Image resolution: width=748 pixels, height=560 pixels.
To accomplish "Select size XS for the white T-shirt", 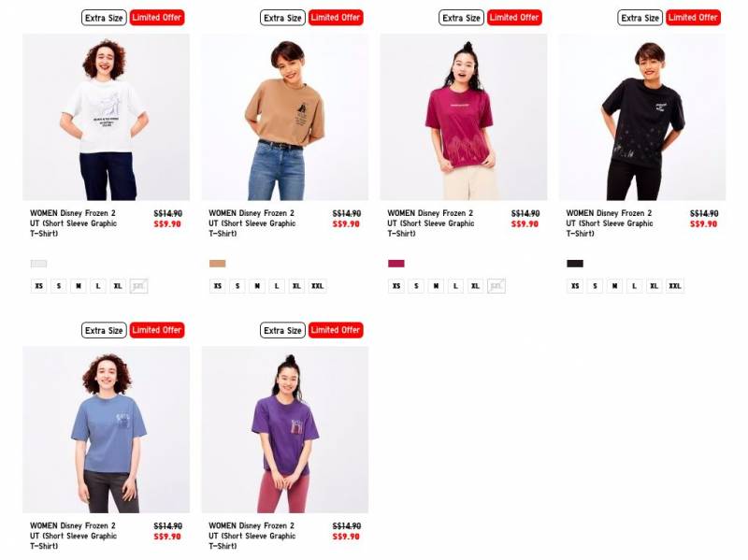I will [39, 286].
